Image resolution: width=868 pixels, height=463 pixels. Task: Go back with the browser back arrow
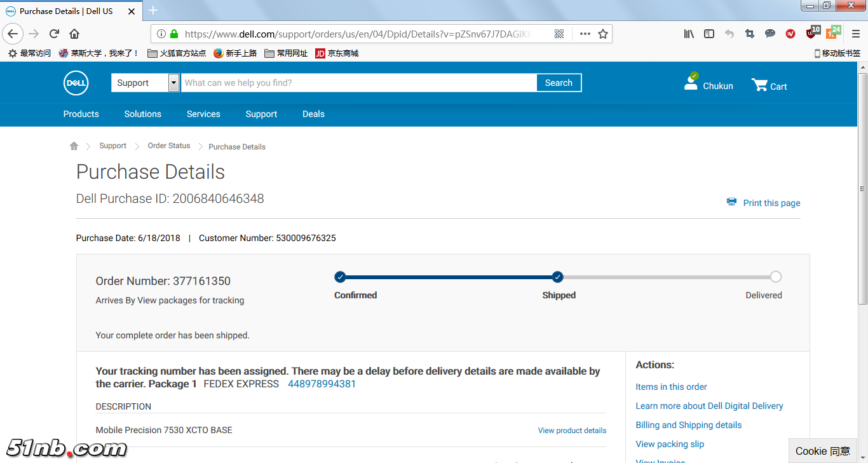[13, 34]
